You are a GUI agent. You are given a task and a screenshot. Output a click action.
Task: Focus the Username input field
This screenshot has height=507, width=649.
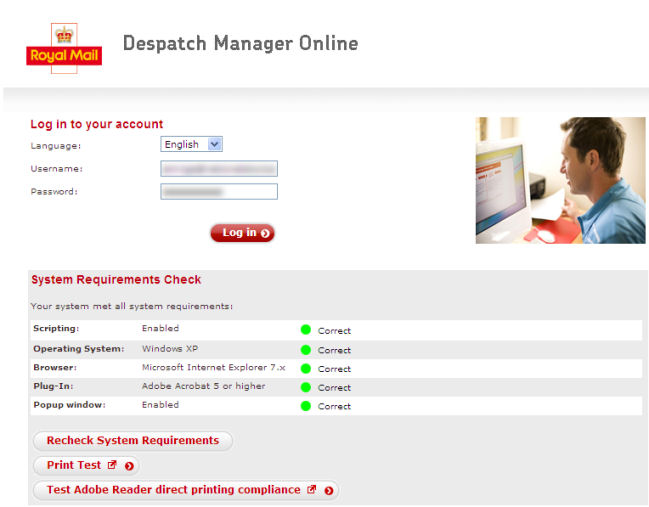[219, 168]
